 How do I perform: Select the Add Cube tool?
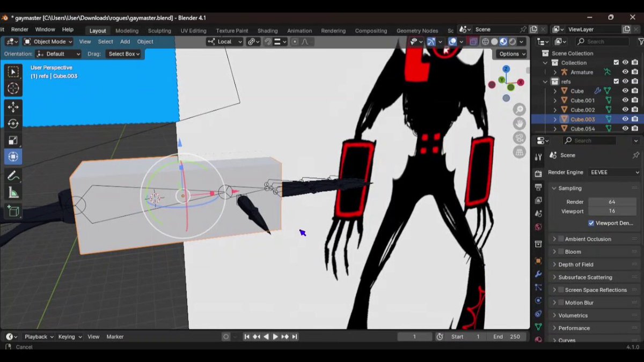13,211
